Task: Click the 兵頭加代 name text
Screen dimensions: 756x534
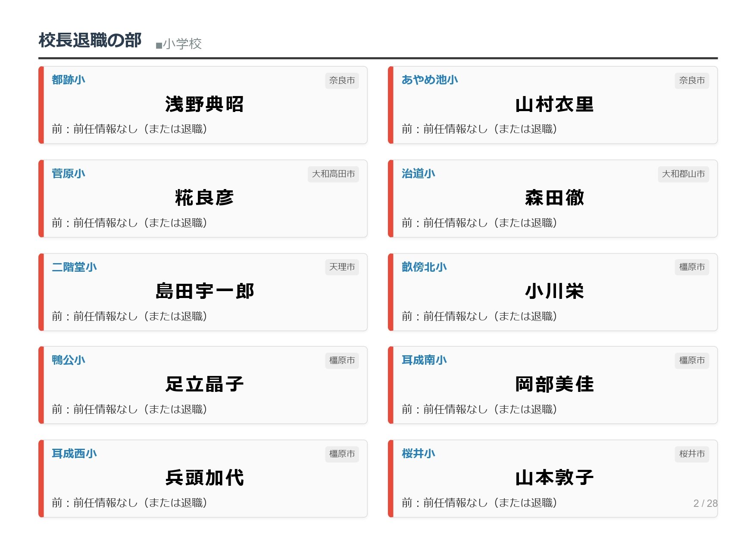Action: click(204, 478)
